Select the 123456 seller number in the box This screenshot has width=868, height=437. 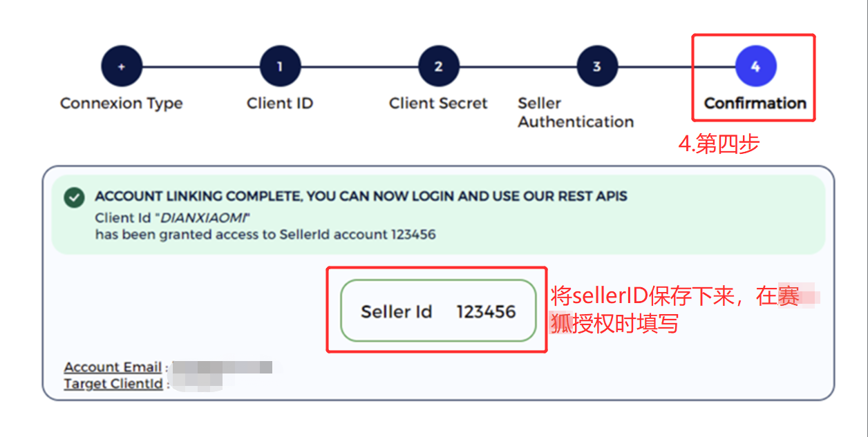click(486, 312)
